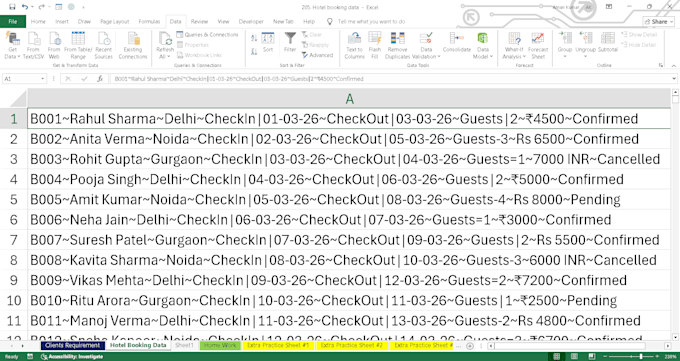
Task: Click From Table/Range icon
Action: [78, 46]
